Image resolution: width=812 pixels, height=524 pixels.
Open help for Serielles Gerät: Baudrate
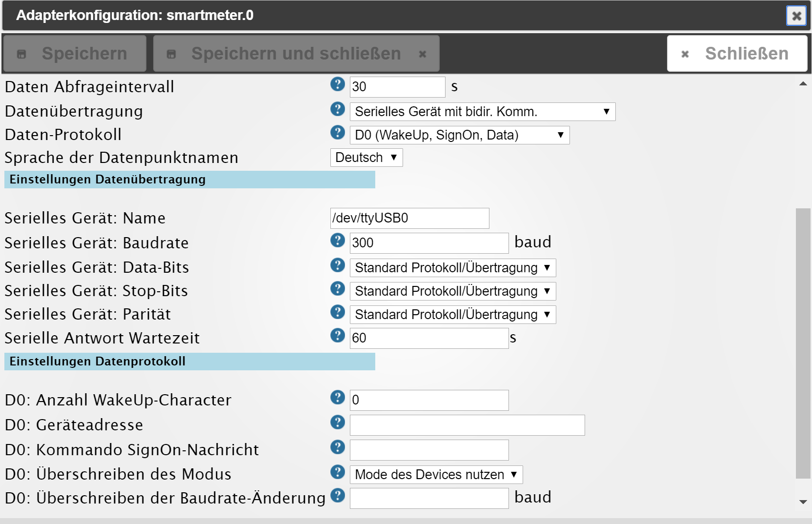tap(337, 240)
